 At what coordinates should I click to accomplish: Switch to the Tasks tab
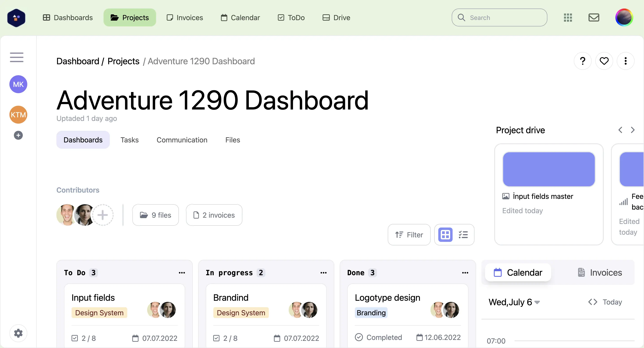pyautogui.click(x=129, y=140)
